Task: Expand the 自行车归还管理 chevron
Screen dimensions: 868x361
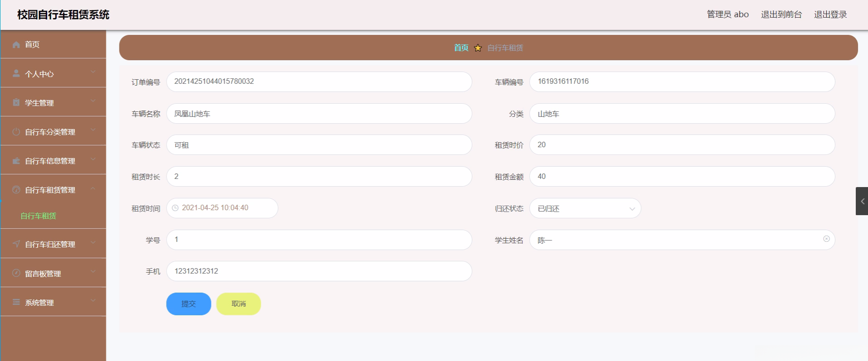Action: click(x=93, y=242)
